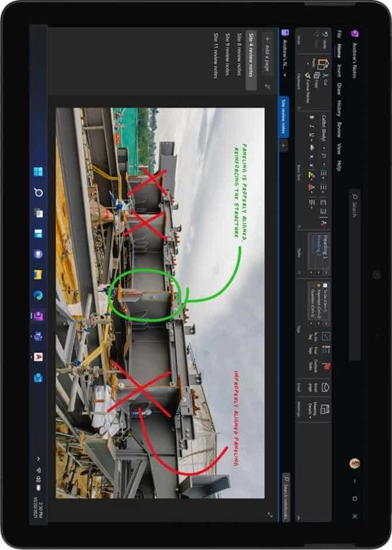This screenshot has height=550, width=392.
Task: Collapse the ribbon with the chevron
Action: [299, 517]
